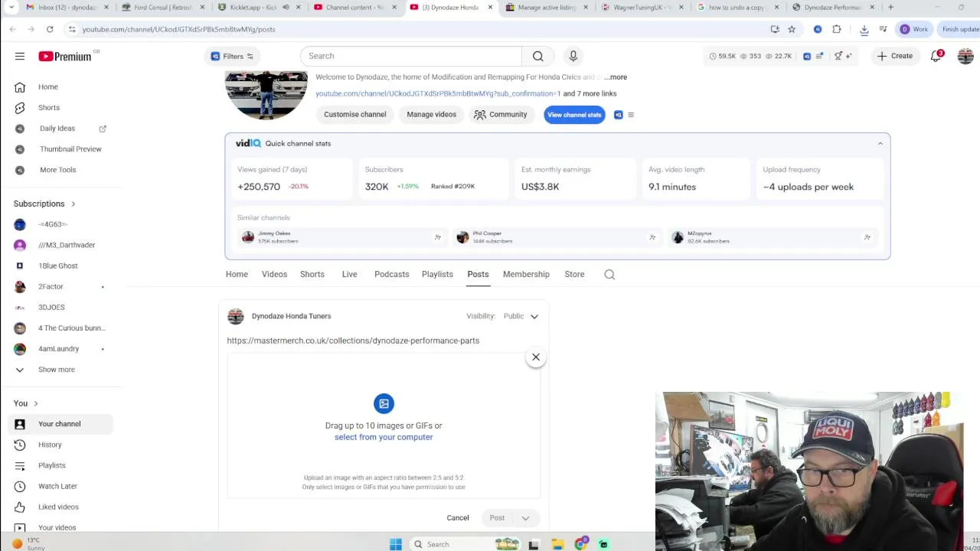Viewport: 980px width, 551px height.
Task: Open the list icon beside channel stats
Action: (x=631, y=115)
